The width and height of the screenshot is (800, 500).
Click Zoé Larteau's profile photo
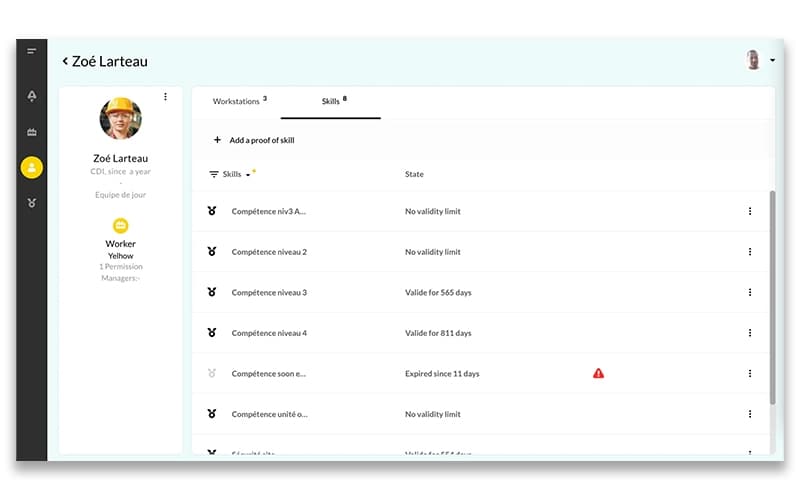point(120,118)
